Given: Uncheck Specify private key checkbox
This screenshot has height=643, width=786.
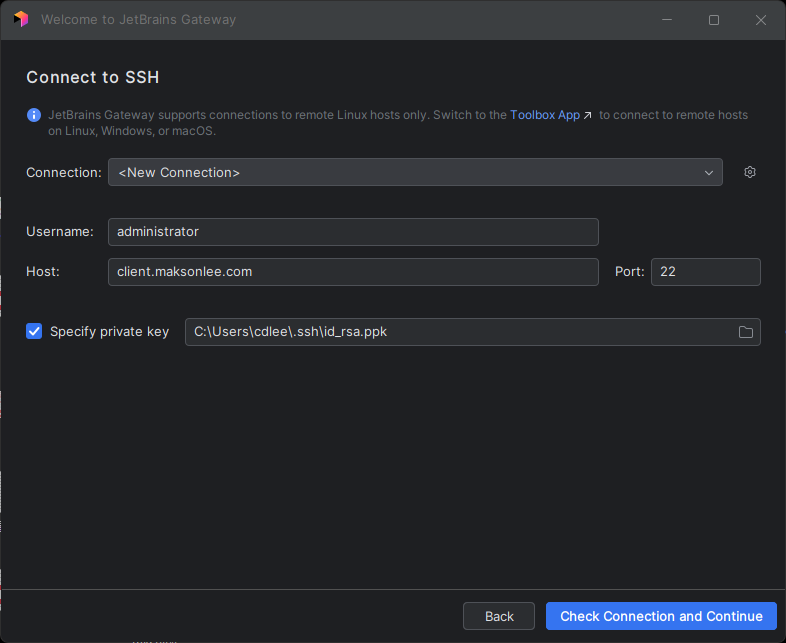Looking at the screenshot, I should [34, 331].
